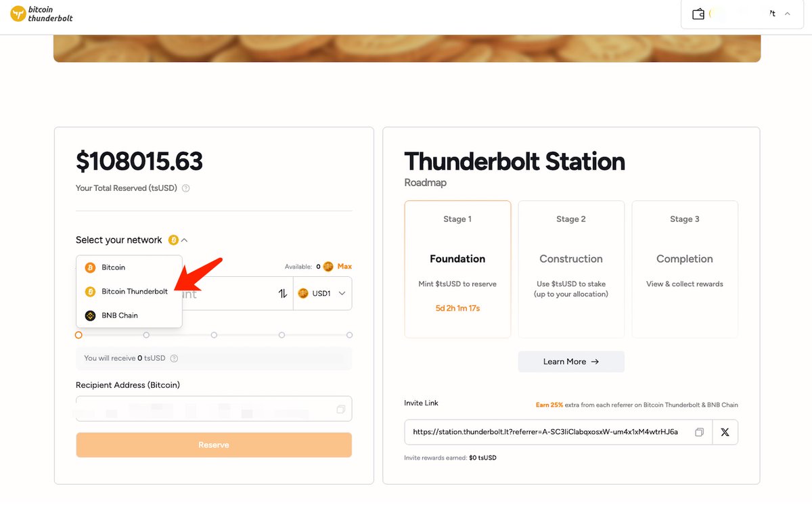Copy the recipient Bitcoin address
Image resolution: width=812 pixels, height=509 pixels.
click(x=340, y=409)
